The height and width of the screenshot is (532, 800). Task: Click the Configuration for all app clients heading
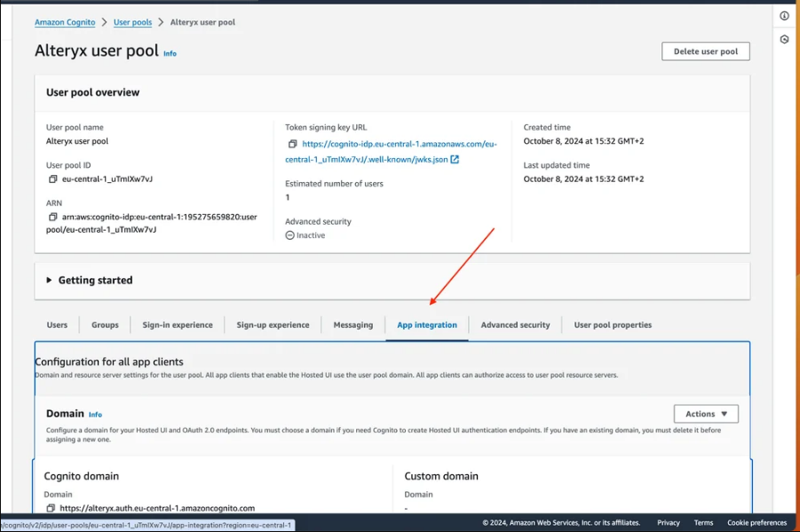109,361
